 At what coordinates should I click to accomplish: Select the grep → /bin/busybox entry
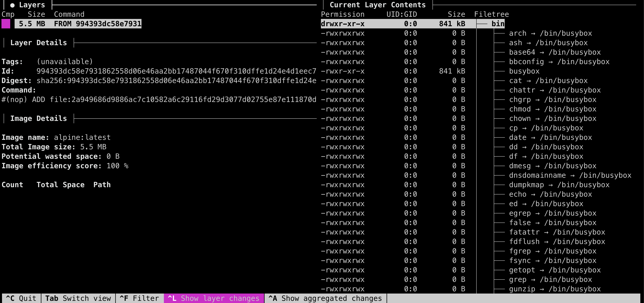coord(550,280)
